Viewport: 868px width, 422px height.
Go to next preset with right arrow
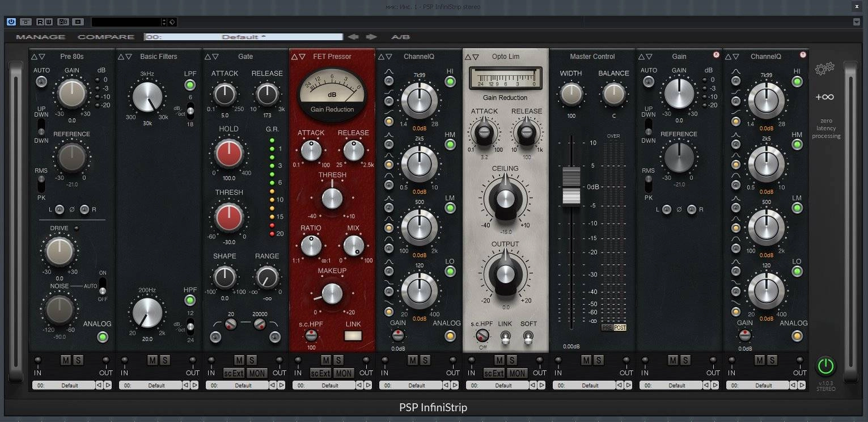[x=371, y=37]
